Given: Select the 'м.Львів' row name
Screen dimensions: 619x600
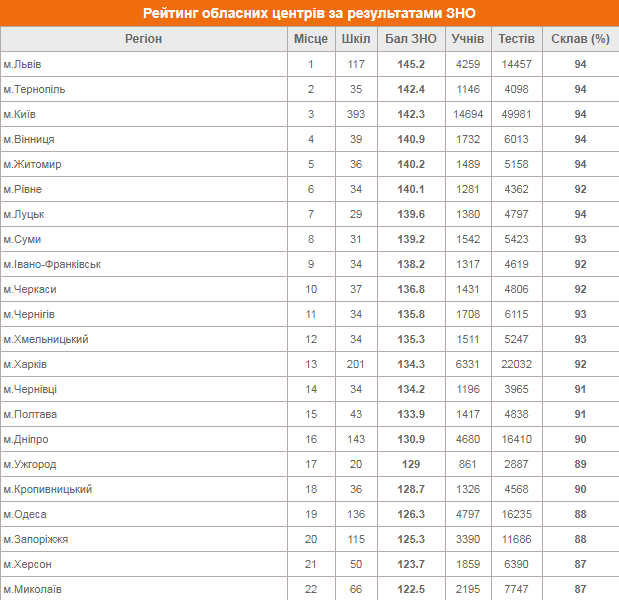Looking at the screenshot, I should (x=23, y=65).
